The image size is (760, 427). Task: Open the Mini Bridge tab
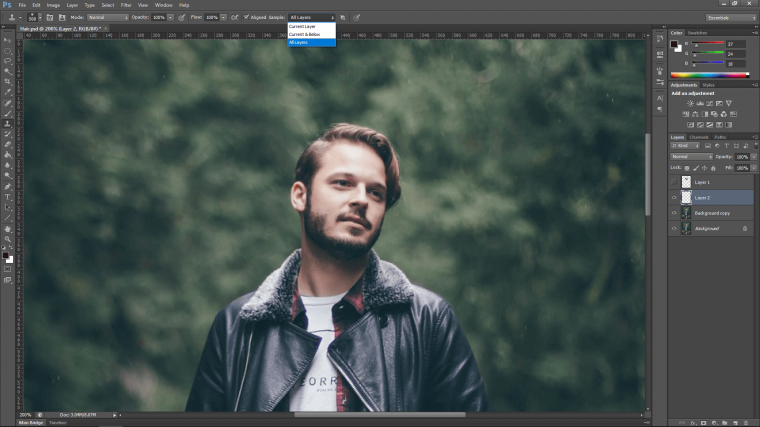pyautogui.click(x=31, y=423)
